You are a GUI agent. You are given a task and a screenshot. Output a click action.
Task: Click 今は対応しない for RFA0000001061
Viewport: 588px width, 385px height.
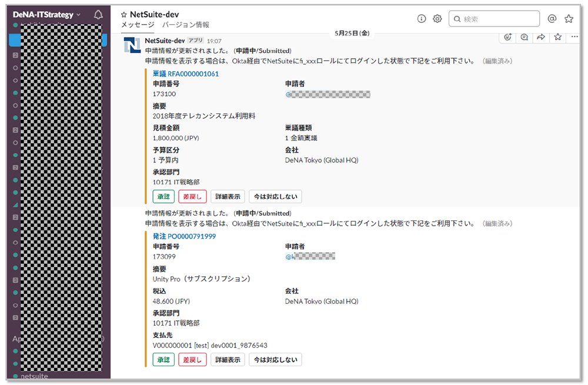pos(275,196)
